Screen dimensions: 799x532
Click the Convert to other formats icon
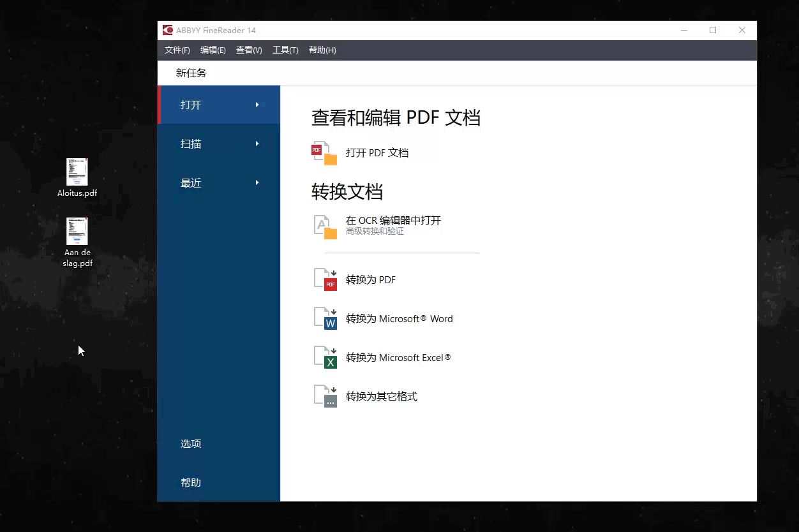pyautogui.click(x=325, y=396)
